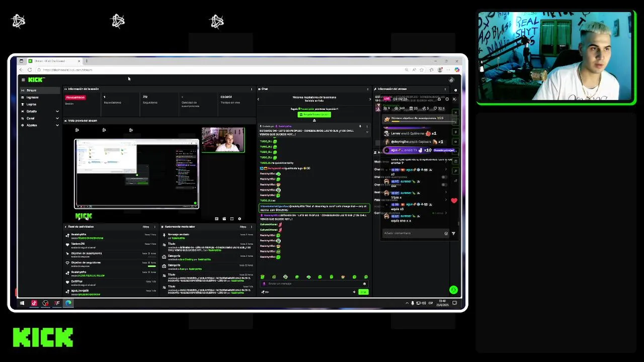The width and height of the screenshot is (644, 362).
Task: Open the Kick hamburger menu
Action: click(x=23, y=80)
